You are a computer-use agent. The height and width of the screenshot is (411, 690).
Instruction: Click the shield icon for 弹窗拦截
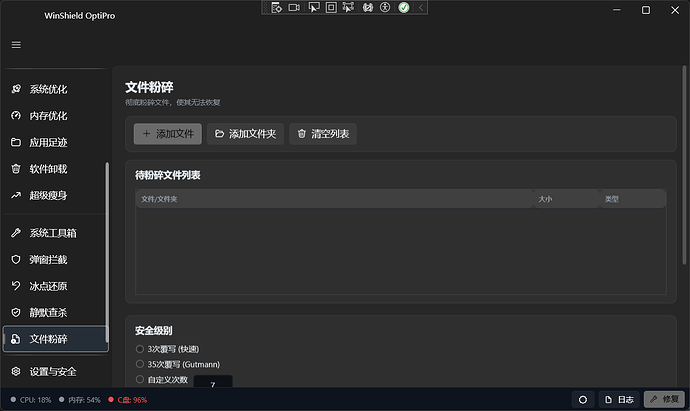(16, 260)
